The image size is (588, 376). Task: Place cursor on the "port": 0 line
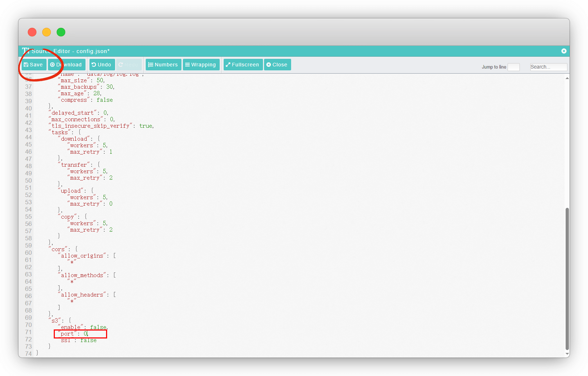pos(80,334)
